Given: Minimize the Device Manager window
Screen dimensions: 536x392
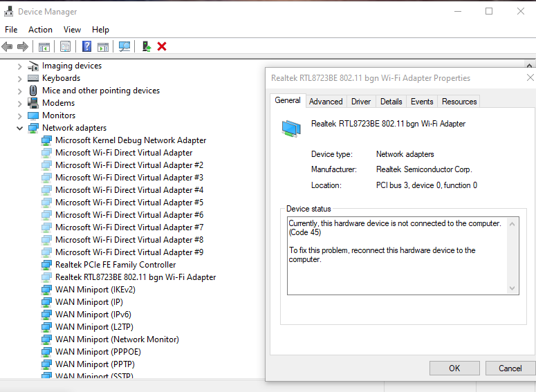Looking at the screenshot, I should coord(458,11).
